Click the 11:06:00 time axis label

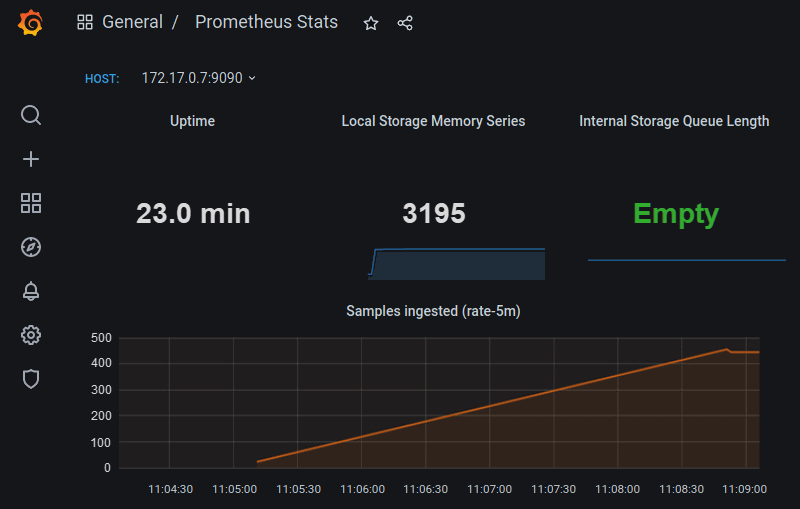pos(362,489)
